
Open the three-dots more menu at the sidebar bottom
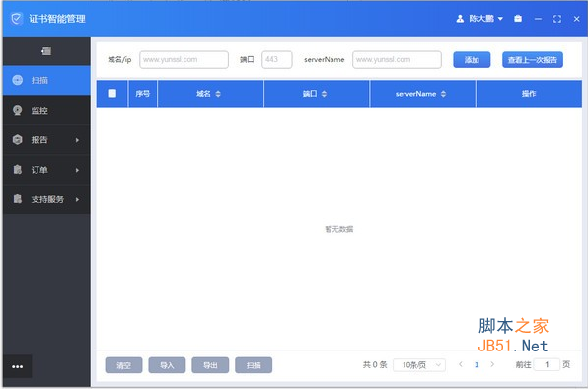(17, 366)
